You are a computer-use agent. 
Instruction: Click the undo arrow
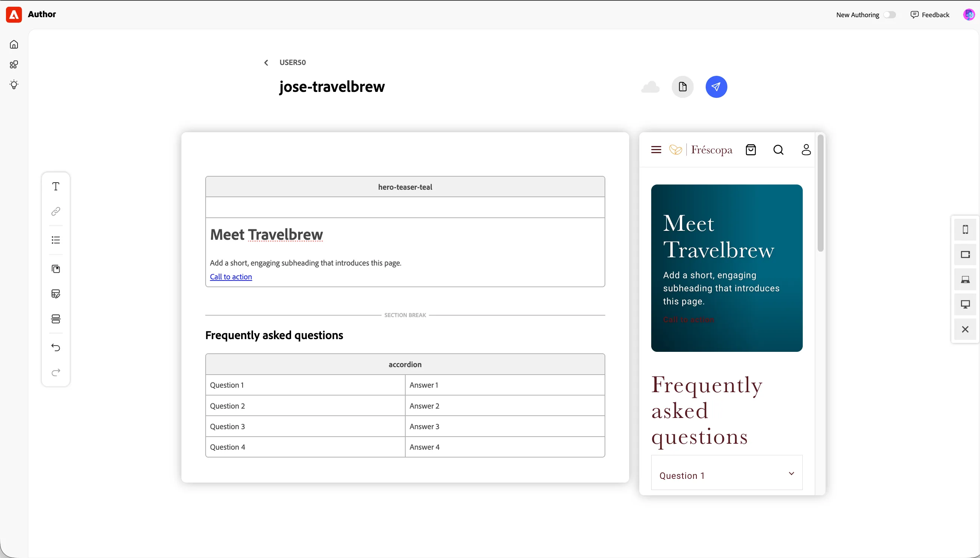56,348
